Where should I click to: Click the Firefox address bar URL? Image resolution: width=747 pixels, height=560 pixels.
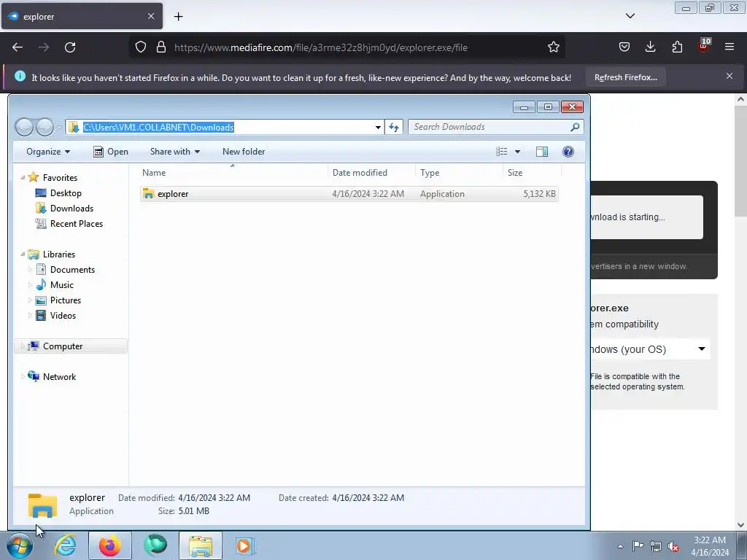(x=321, y=47)
